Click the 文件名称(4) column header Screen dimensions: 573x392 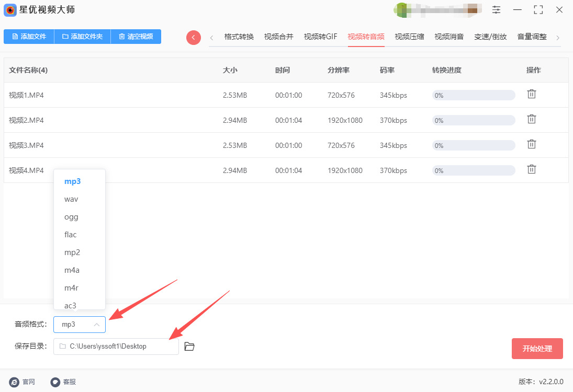(x=28, y=70)
